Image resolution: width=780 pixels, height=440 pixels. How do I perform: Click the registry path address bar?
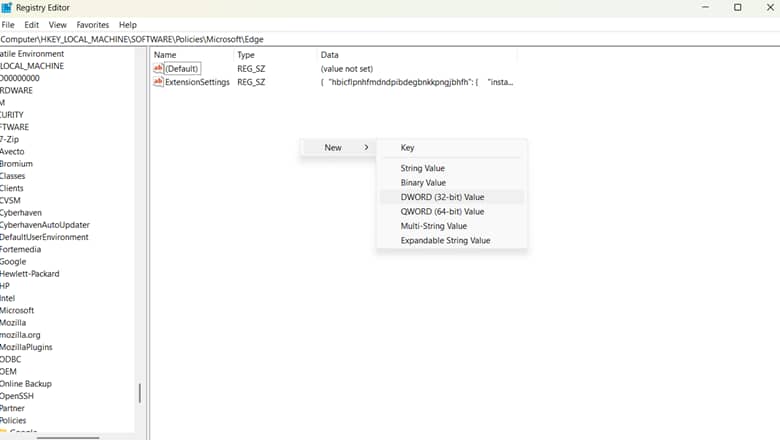tap(390, 39)
